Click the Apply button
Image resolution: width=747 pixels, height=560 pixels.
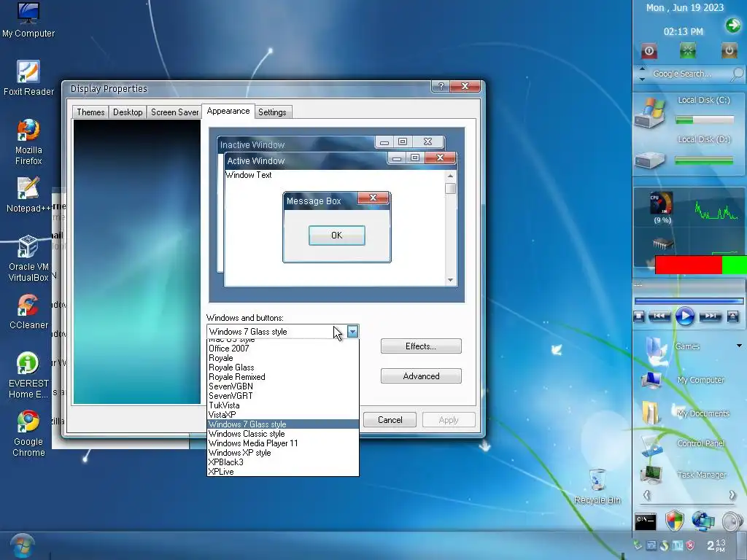(449, 420)
